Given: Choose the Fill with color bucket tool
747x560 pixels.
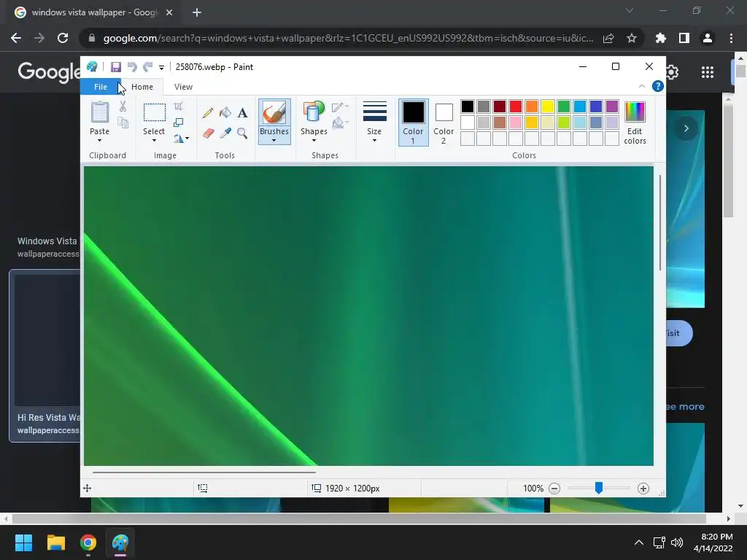Looking at the screenshot, I should [225, 113].
